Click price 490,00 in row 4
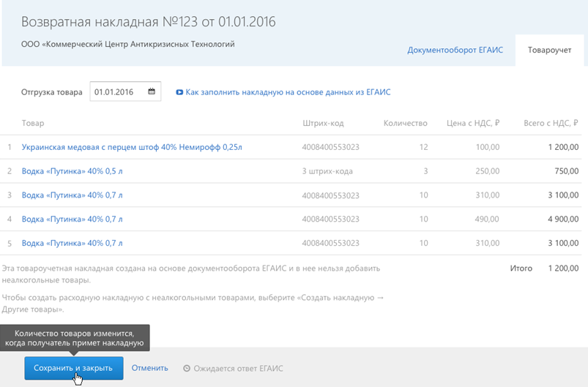 pyautogui.click(x=487, y=219)
